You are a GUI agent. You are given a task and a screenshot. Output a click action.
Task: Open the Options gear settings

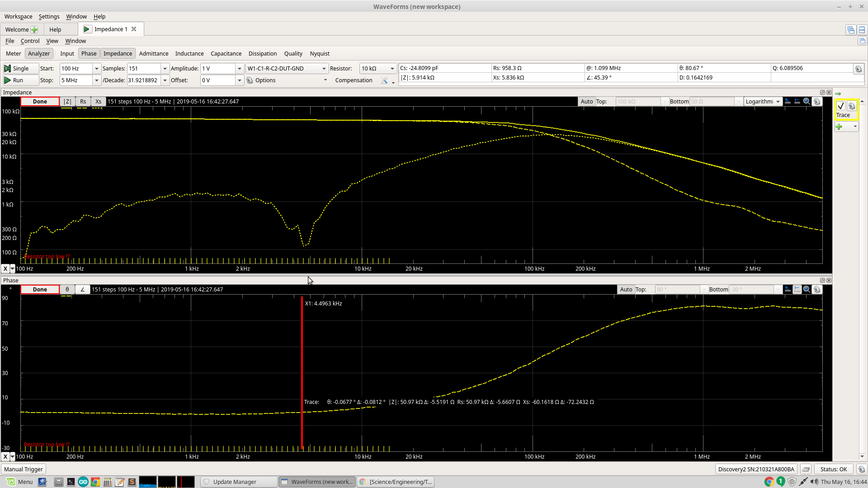click(250, 80)
